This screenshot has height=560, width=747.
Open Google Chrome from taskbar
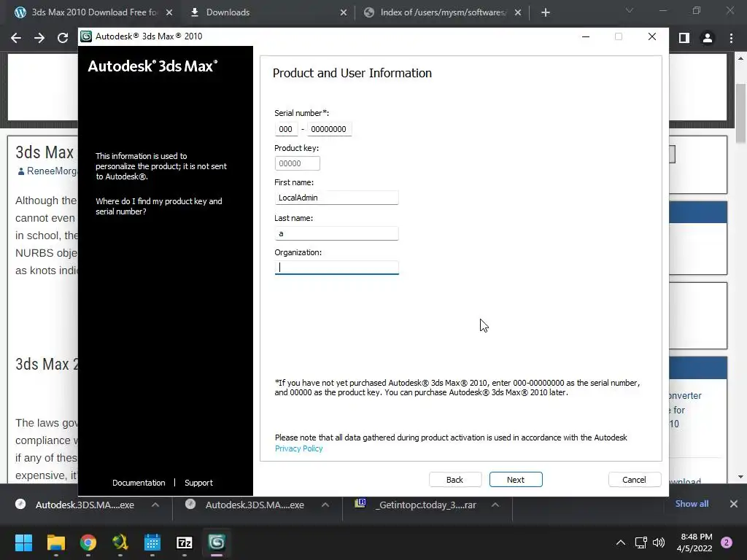(88, 542)
